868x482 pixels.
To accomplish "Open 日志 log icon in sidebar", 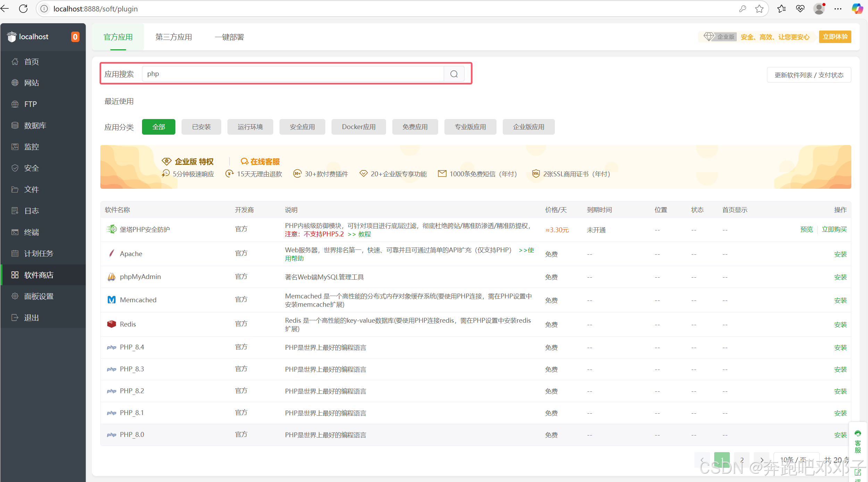I will (15, 211).
